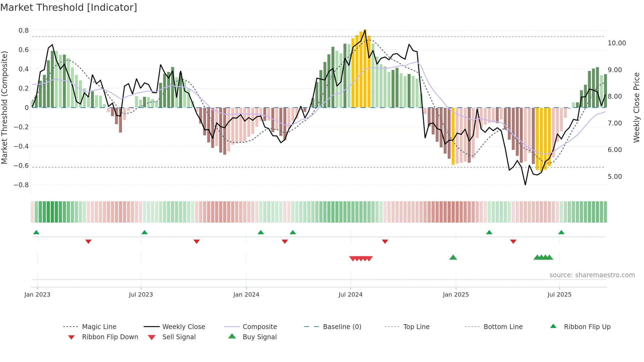The height and width of the screenshot is (362, 644).
Task: Click the Ribbon Flip Down marker in April 2023
Action: (88, 242)
